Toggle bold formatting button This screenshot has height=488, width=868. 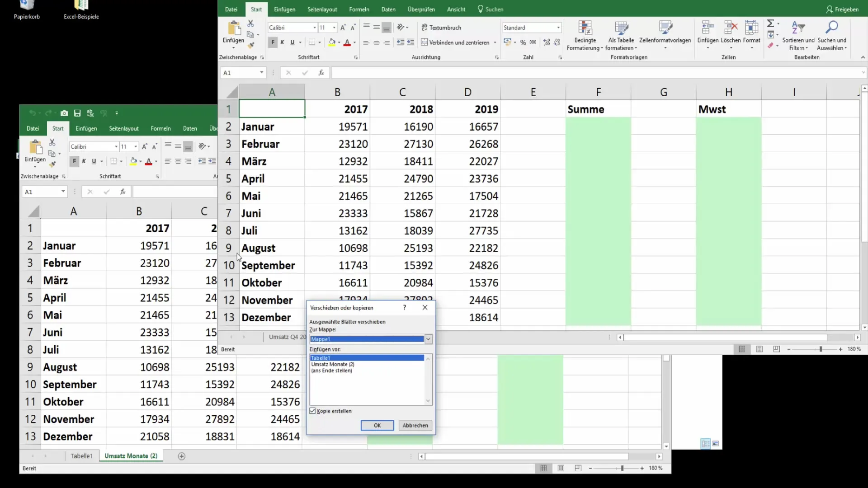[273, 42]
